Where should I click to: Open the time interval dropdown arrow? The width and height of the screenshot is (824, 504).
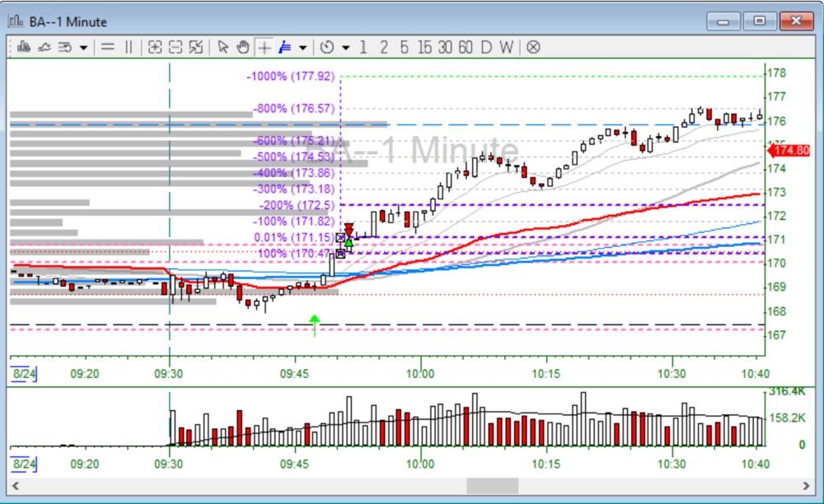345,47
